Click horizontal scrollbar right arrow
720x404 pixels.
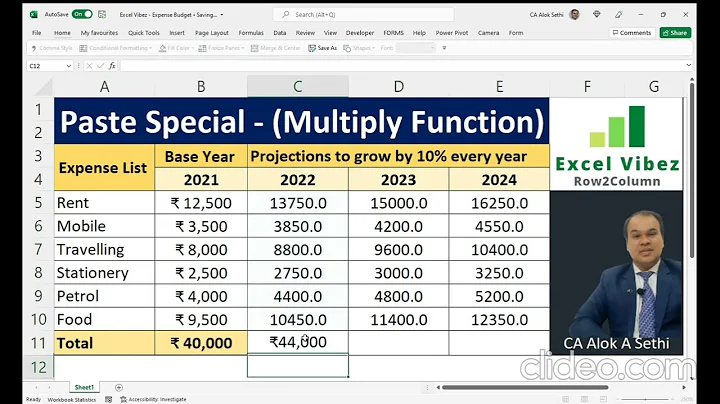(684, 387)
